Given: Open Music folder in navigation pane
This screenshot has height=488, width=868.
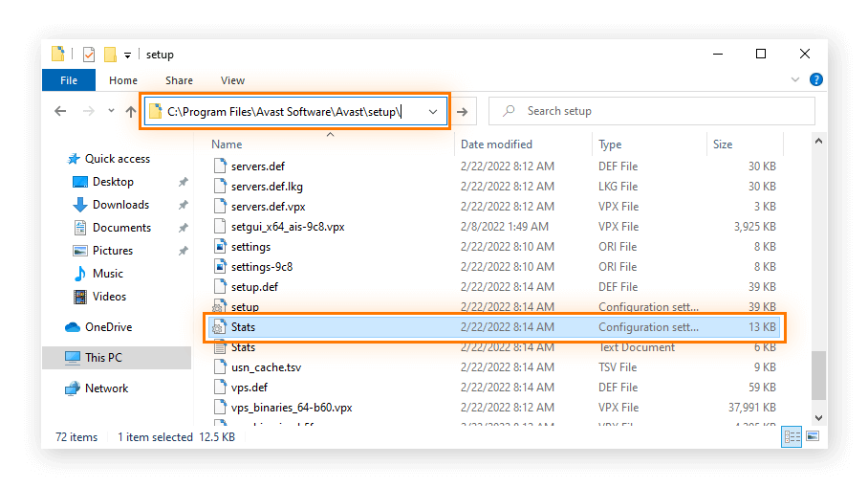Looking at the screenshot, I should 107,274.
